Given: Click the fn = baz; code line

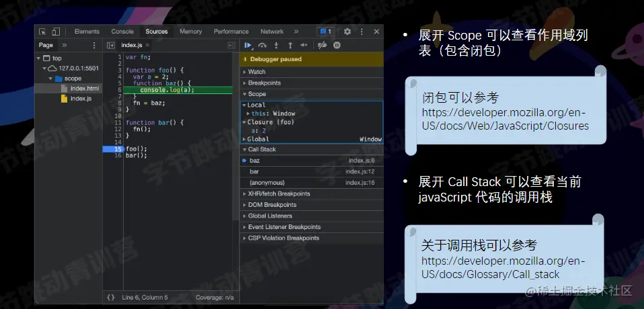Looking at the screenshot, I should (x=149, y=103).
